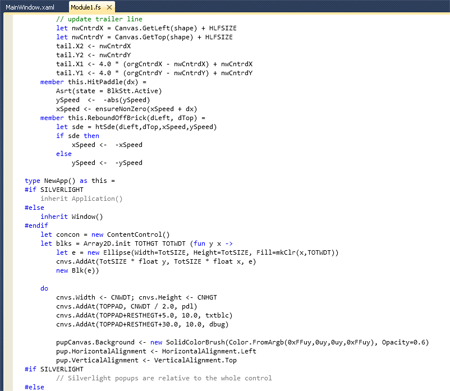
Task: Click the 'Asrt(state = BlkStt.Active)' line
Action: tap(109, 91)
